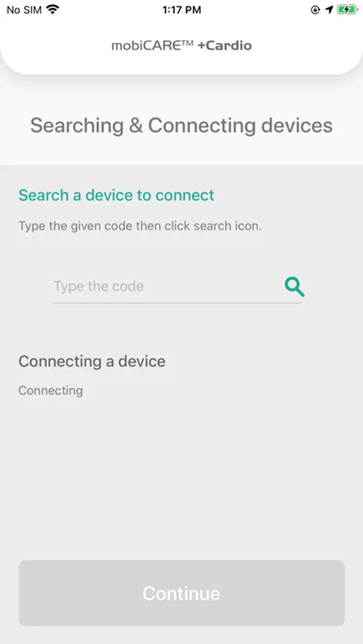Tap the screen rotation lock icon

click(315, 10)
